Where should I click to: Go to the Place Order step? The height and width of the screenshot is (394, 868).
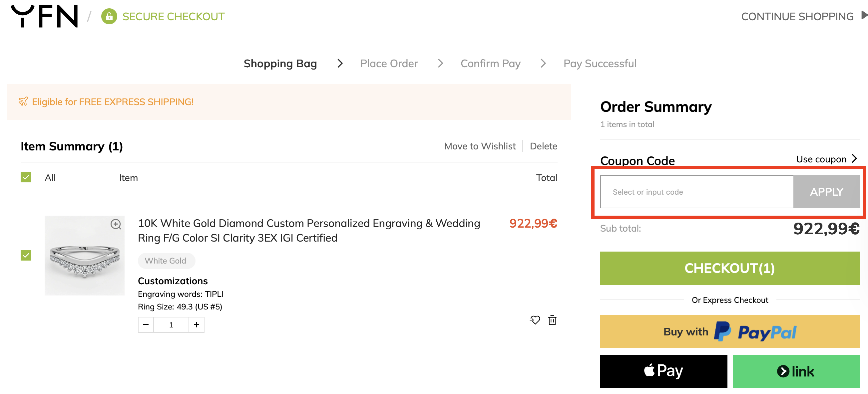388,63
